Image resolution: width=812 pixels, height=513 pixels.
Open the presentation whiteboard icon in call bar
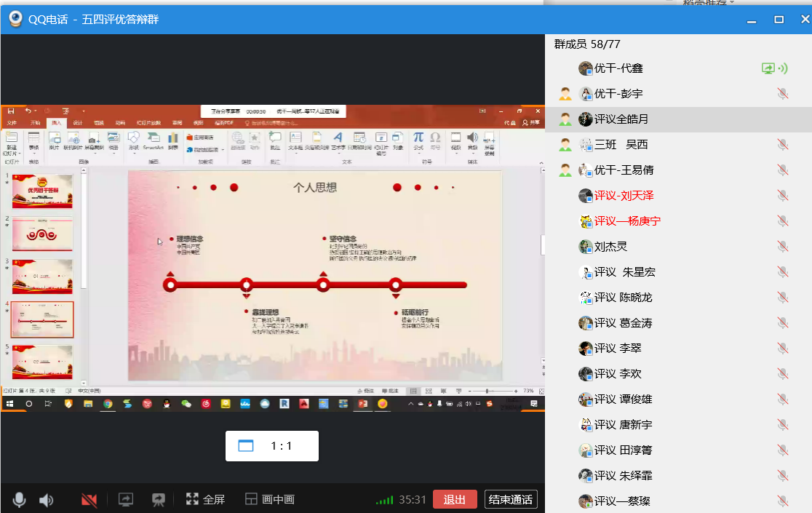coord(159,500)
